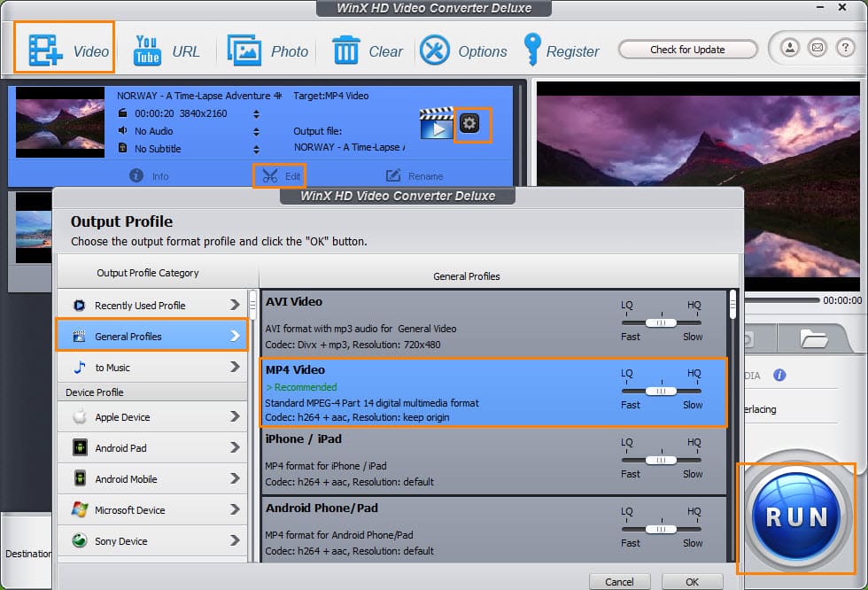This screenshot has width=868, height=590.
Task: Open Info for the NORWAY video
Action: (x=149, y=176)
